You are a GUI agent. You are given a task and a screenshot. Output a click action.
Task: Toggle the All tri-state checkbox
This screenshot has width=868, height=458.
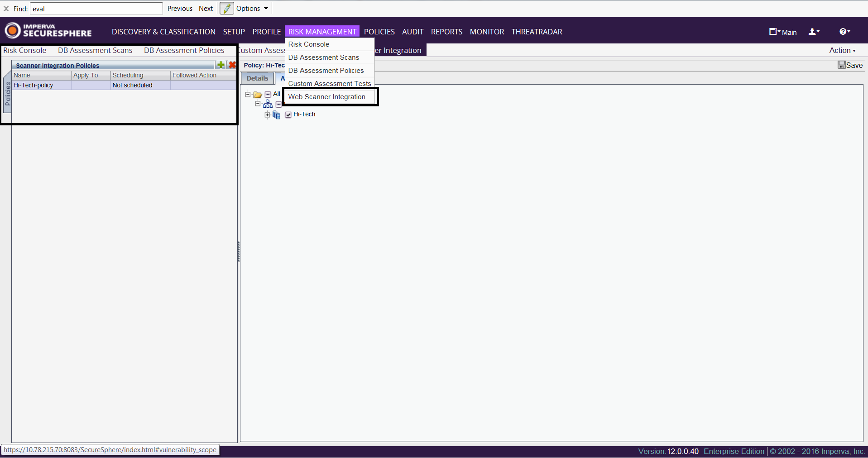click(268, 94)
